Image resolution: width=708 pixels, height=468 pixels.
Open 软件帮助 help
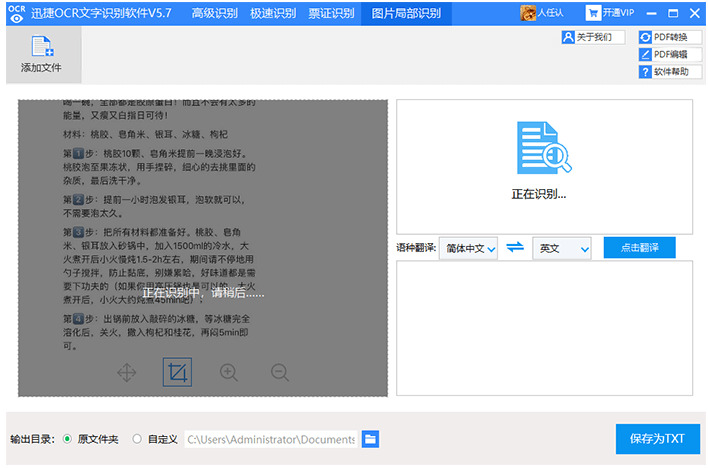(x=663, y=72)
